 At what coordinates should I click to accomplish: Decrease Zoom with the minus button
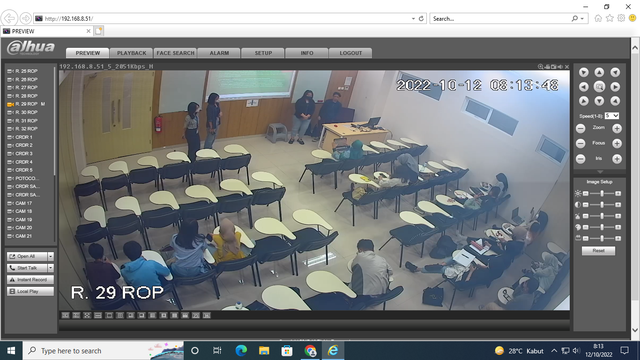(x=580, y=129)
